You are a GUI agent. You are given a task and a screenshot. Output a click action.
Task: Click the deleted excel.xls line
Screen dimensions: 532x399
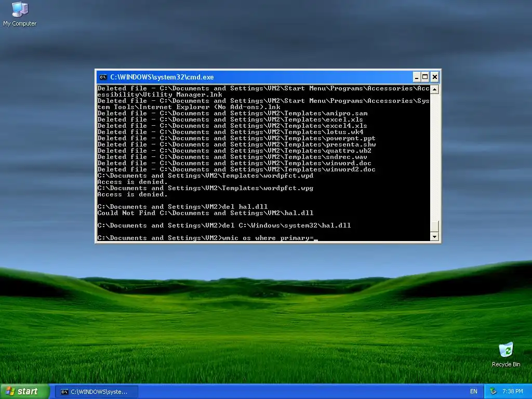coord(230,119)
